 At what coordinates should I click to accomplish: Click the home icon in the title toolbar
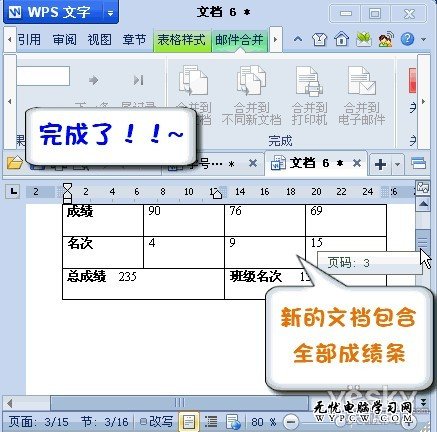(x=341, y=40)
